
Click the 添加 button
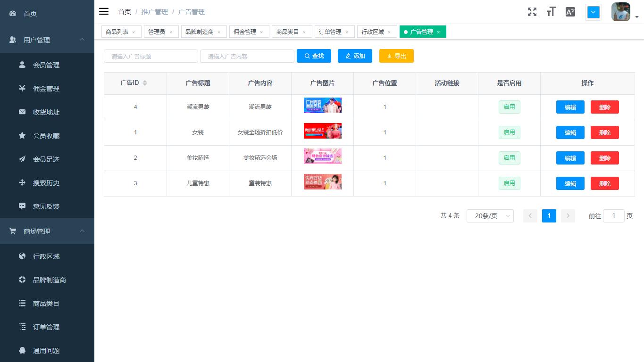tap(355, 56)
